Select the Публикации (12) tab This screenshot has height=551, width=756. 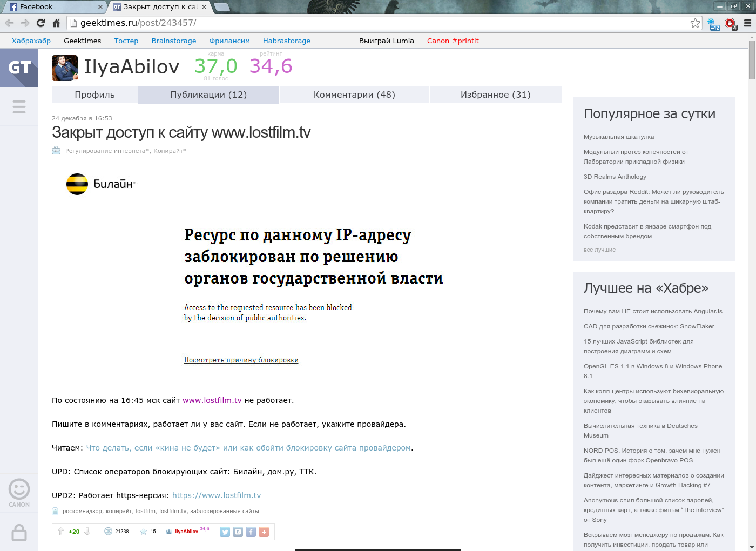point(208,95)
